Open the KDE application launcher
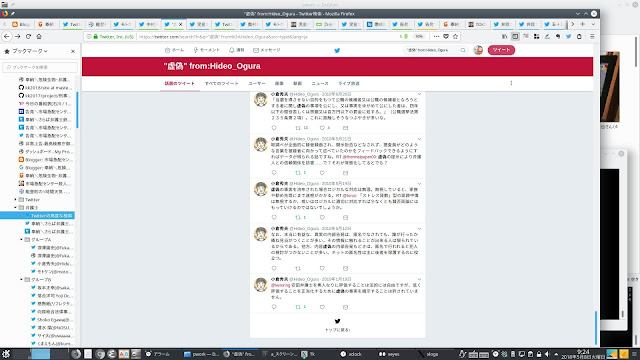 6,354
